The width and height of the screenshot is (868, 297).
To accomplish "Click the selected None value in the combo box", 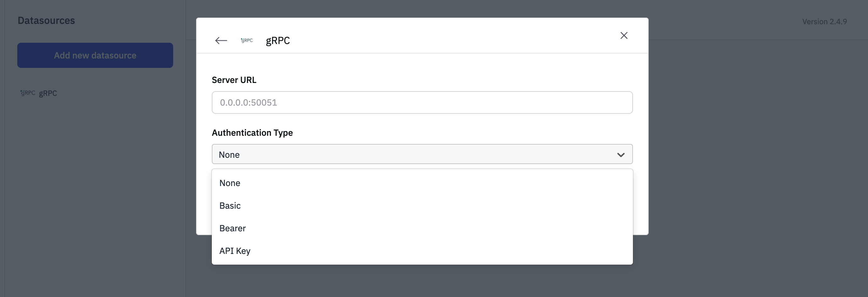I will [229, 155].
